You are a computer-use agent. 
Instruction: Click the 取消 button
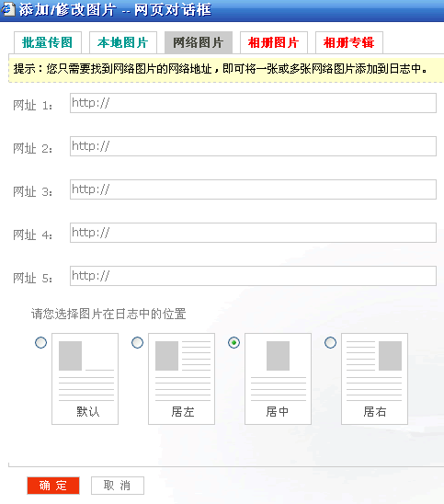coord(118,486)
